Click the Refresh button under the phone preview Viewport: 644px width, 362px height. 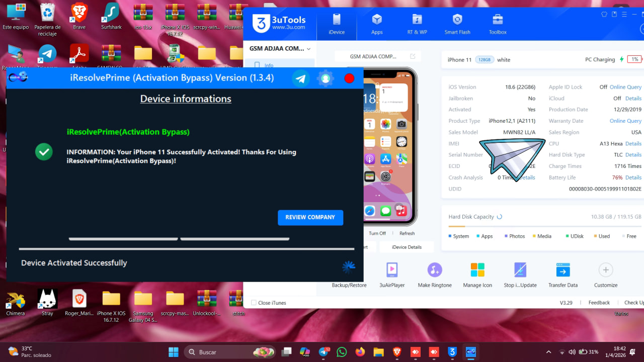[x=407, y=233]
